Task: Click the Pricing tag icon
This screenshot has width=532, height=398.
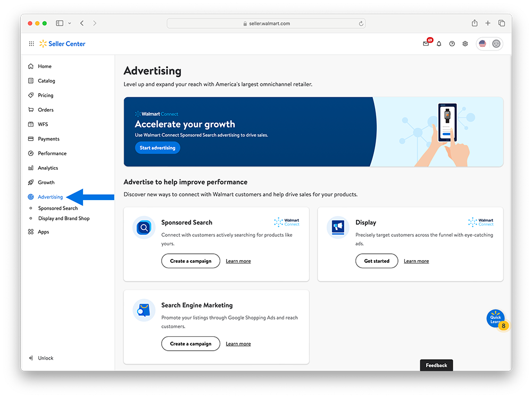Action: click(31, 95)
